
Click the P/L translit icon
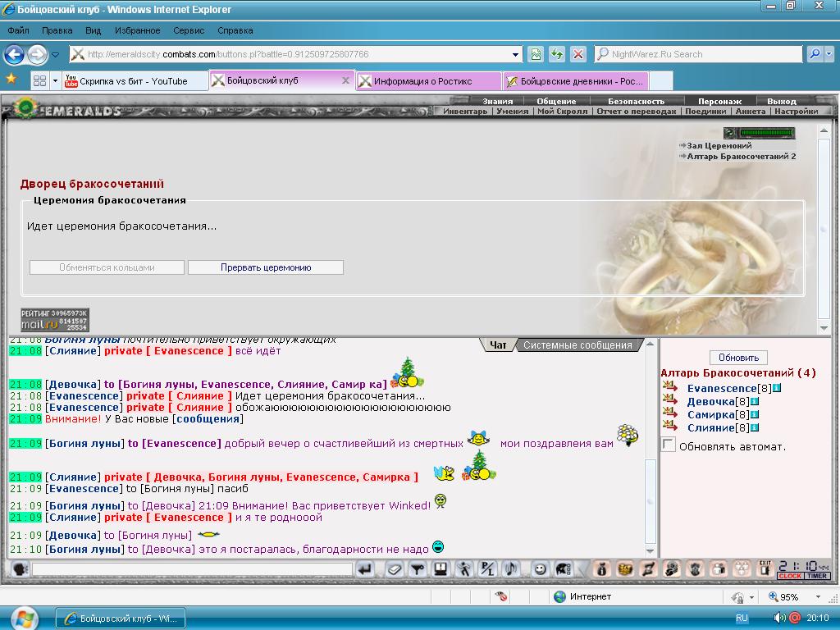487,569
